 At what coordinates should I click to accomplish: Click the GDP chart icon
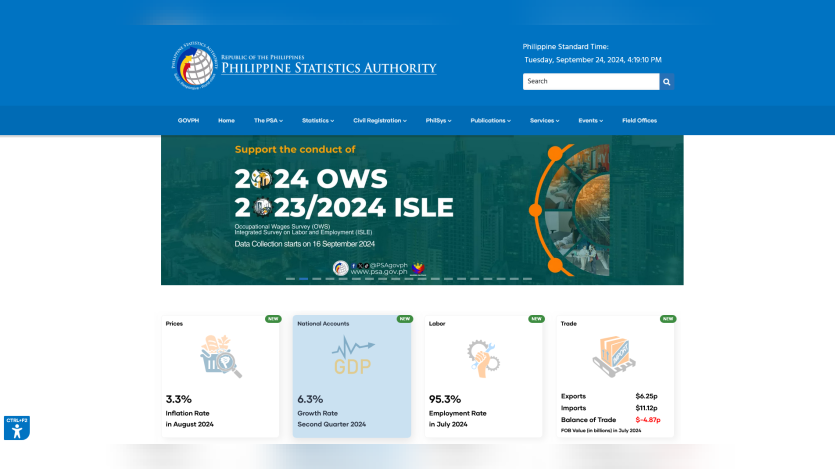click(352, 355)
